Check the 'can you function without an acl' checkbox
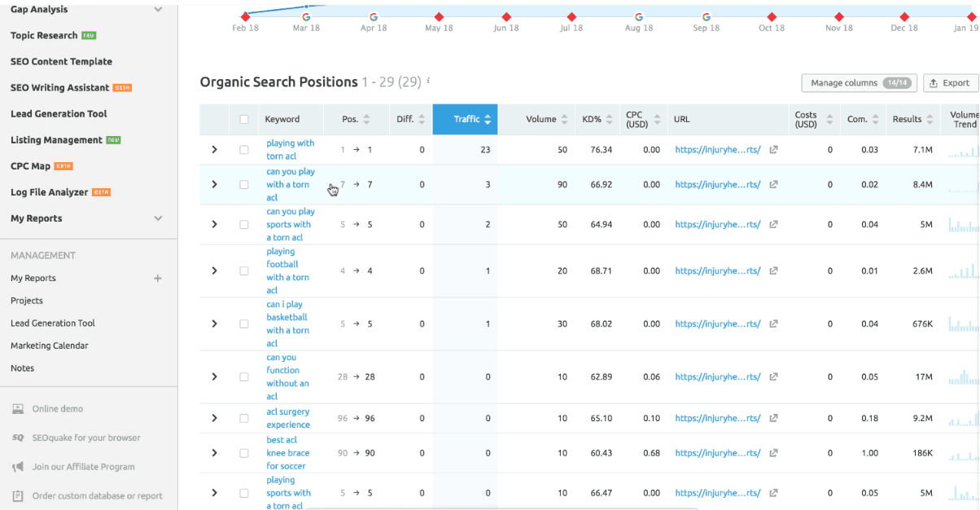 pyautogui.click(x=244, y=376)
